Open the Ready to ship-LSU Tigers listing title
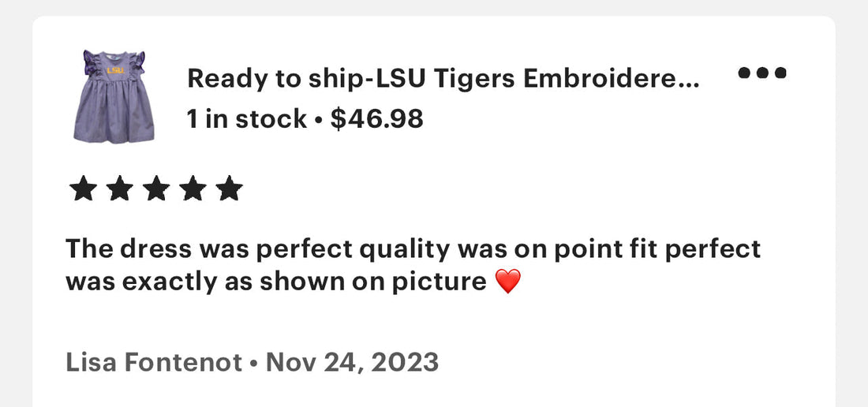The image size is (868, 407). tap(443, 79)
